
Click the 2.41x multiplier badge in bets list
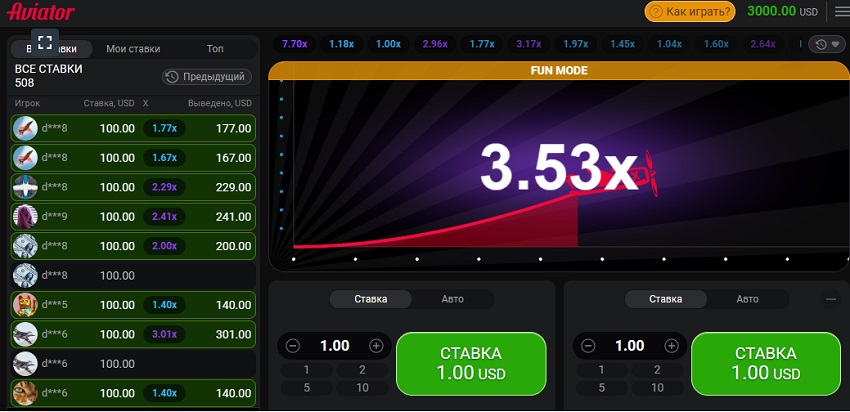(x=164, y=217)
